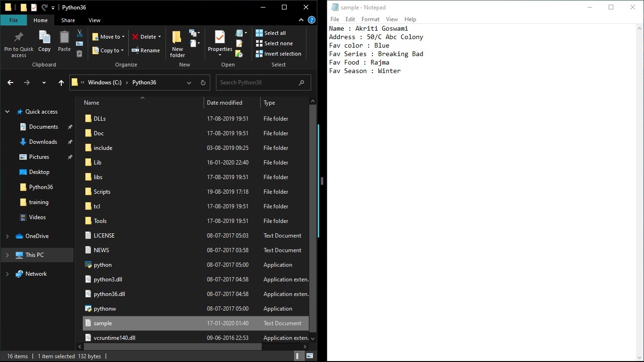The height and width of the screenshot is (362, 644).
Task: Open Notepad File menu
Action: (335, 19)
